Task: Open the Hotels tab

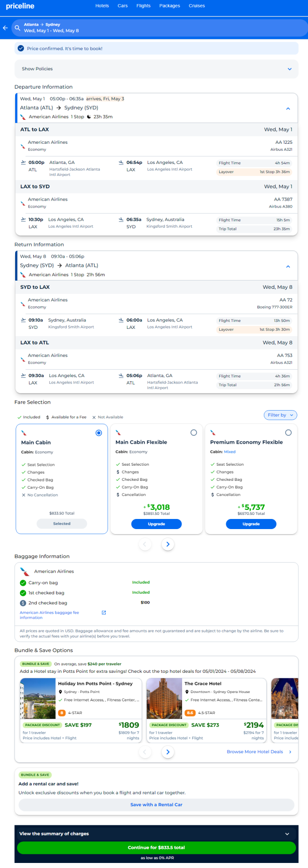Action: click(102, 6)
